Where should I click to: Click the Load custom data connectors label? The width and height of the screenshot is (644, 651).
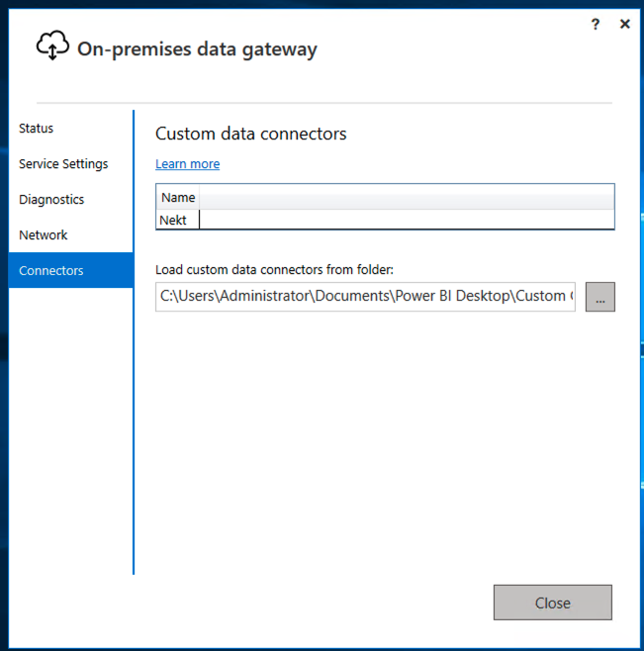coord(274,270)
